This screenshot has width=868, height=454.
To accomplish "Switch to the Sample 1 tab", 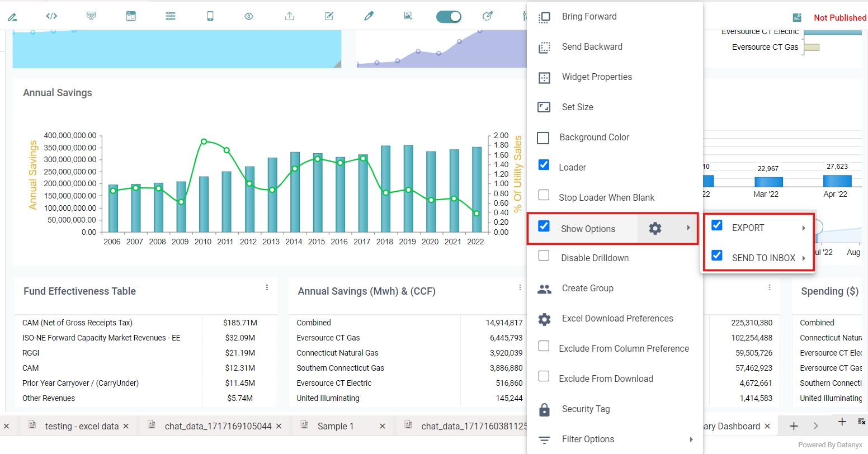I will coord(336,426).
